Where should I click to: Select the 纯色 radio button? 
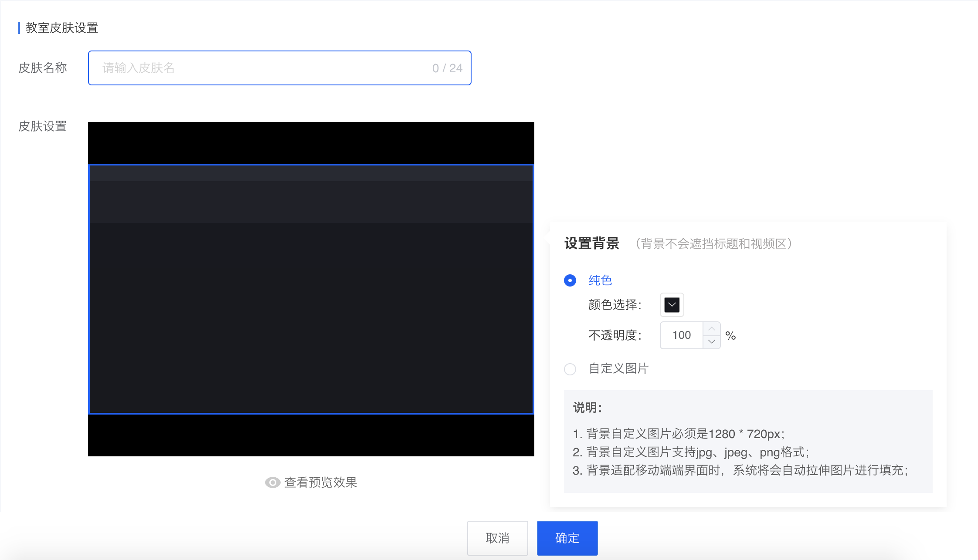tap(570, 280)
